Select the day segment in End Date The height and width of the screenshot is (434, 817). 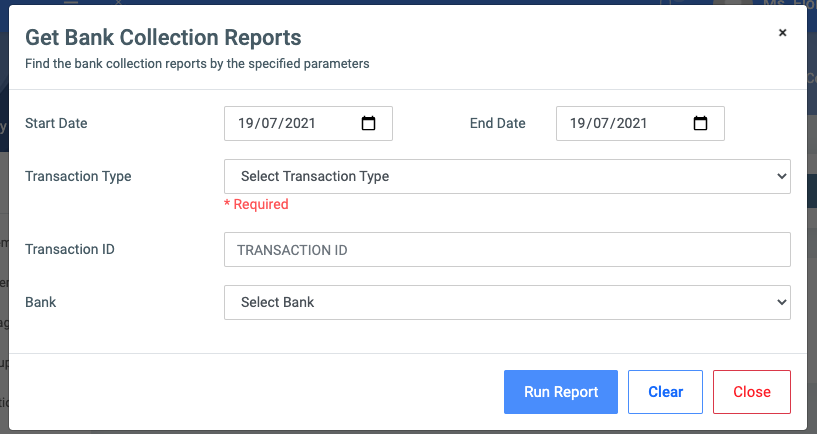point(579,124)
